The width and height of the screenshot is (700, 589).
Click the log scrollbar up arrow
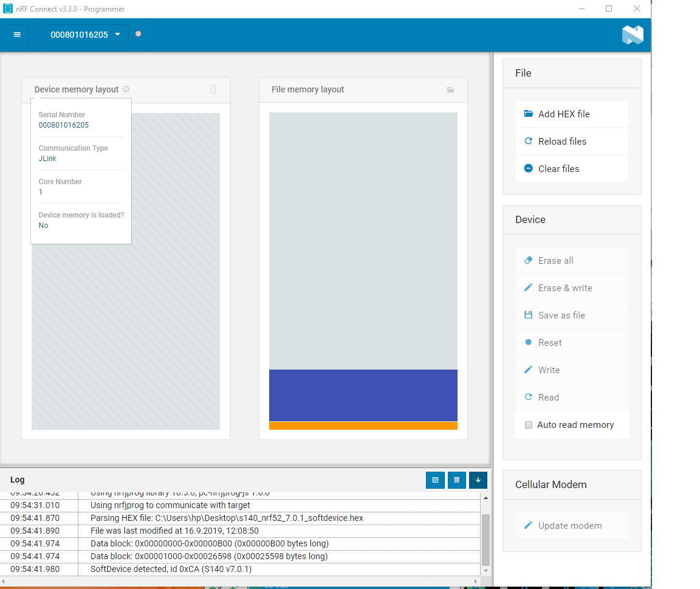pyautogui.click(x=486, y=497)
